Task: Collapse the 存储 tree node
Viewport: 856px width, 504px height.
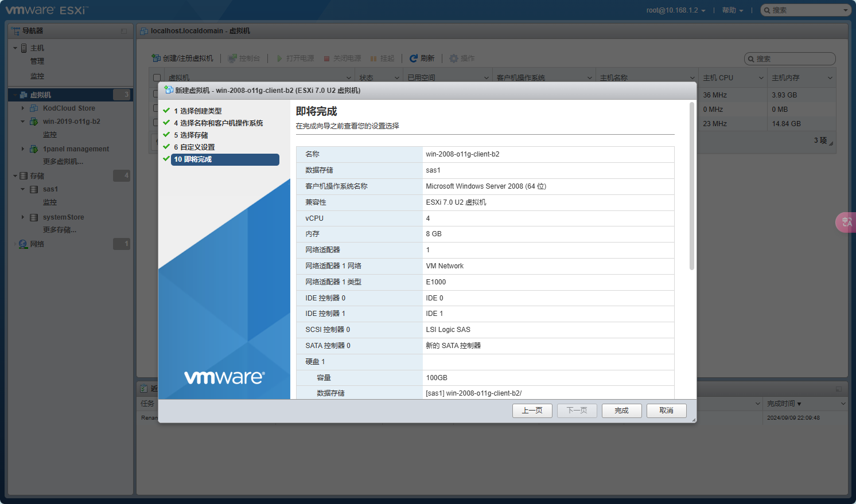Action: [15, 176]
